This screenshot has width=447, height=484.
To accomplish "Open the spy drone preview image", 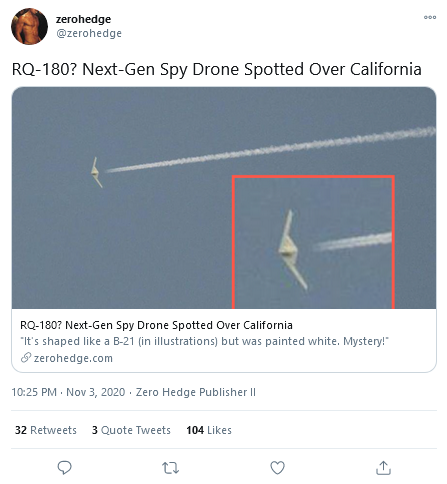I will [x=224, y=198].
